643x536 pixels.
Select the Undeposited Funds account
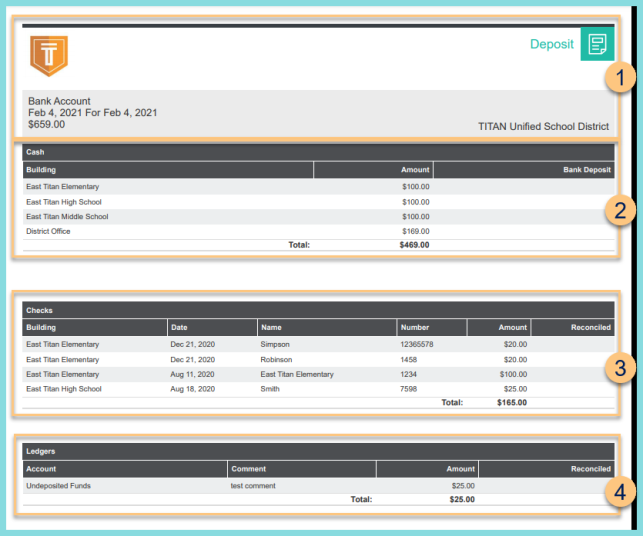pyautogui.click(x=59, y=486)
